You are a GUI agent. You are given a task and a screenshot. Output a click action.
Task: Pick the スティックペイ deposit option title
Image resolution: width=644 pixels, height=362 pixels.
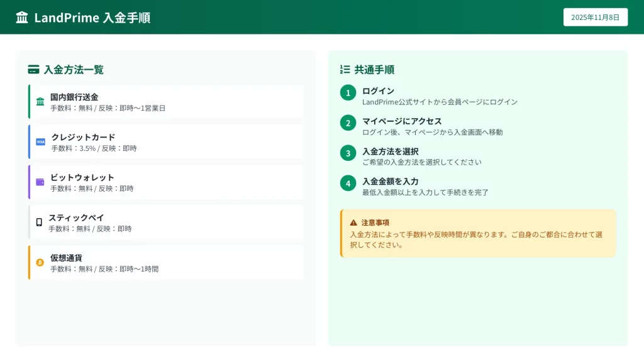(x=76, y=217)
